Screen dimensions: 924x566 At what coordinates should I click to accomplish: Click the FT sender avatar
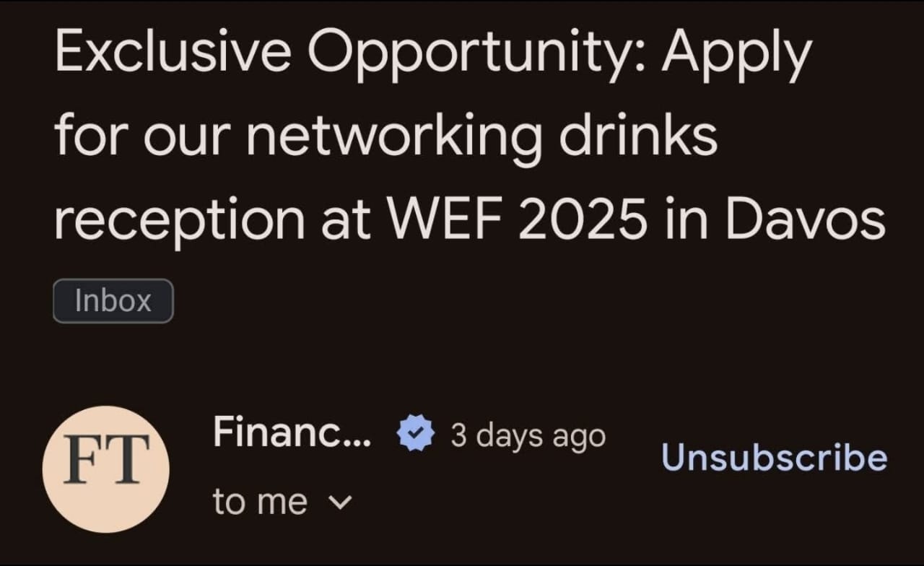(x=105, y=469)
